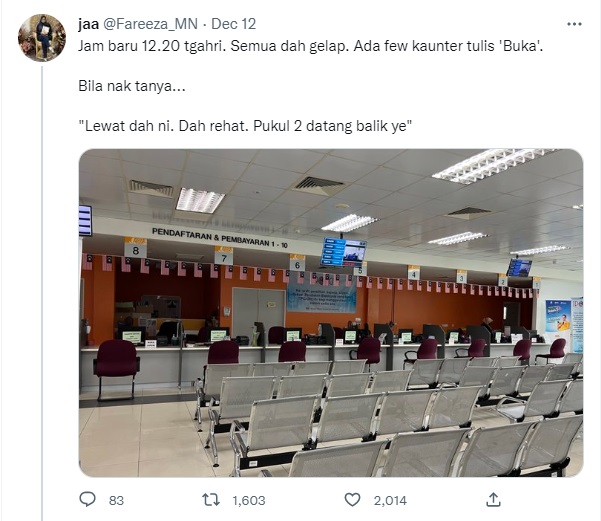Click the 'Bila nak tanya...' text line
This screenshot has height=521, width=601.
(x=132, y=86)
